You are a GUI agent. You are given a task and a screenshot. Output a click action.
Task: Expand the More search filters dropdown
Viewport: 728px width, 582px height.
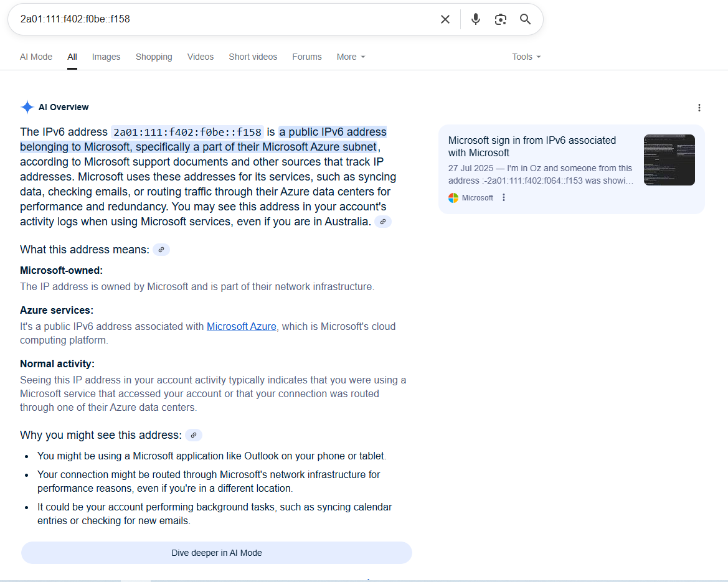351,57
